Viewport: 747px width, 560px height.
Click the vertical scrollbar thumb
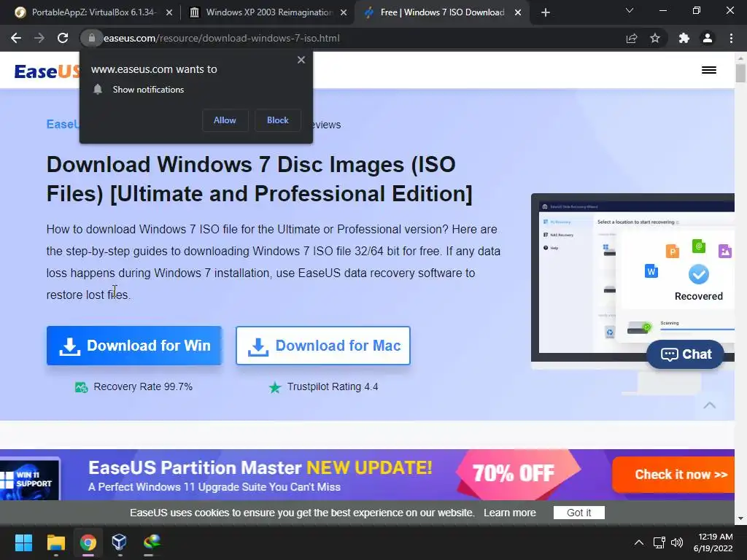coord(740,73)
